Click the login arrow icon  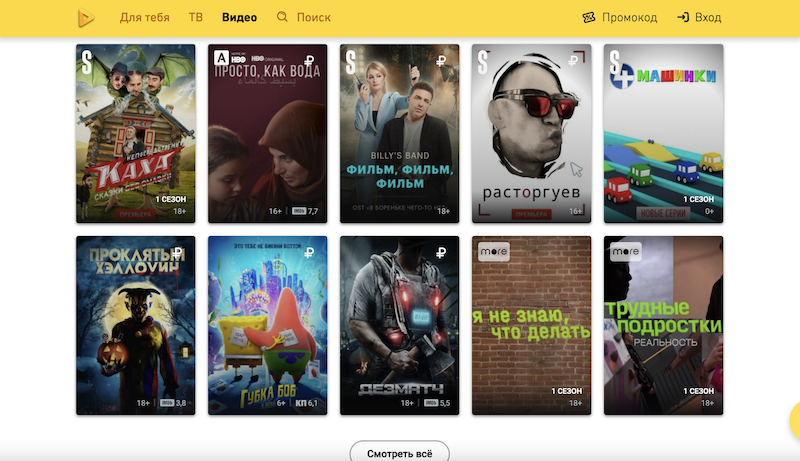click(683, 17)
